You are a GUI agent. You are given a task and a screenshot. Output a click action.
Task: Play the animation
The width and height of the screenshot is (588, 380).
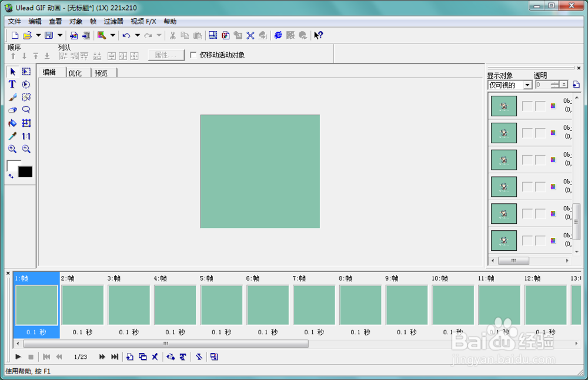point(18,357)
